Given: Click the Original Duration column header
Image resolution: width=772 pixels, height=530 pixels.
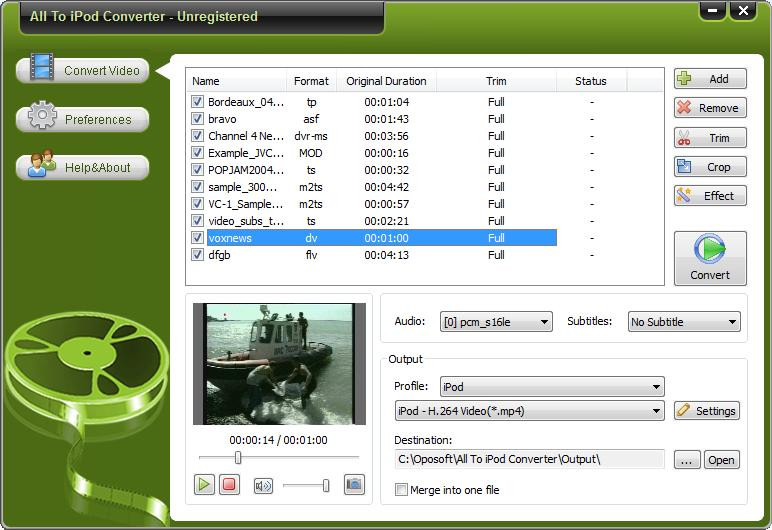Looking at the screenshot, I should coord(386,81).
